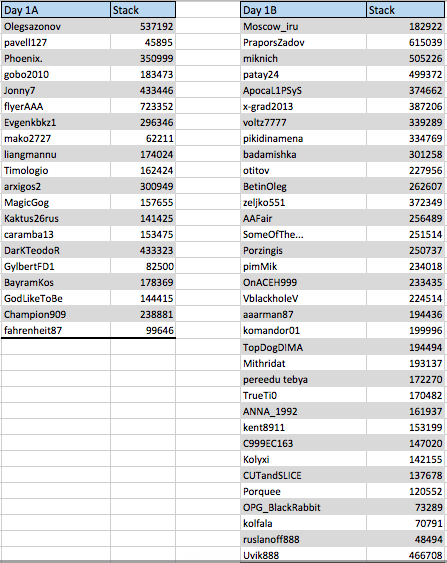The width and height of the screenshot is (447, 563).
Task: Select the Day 1B header cell
Action: click(x=303, y=10)
